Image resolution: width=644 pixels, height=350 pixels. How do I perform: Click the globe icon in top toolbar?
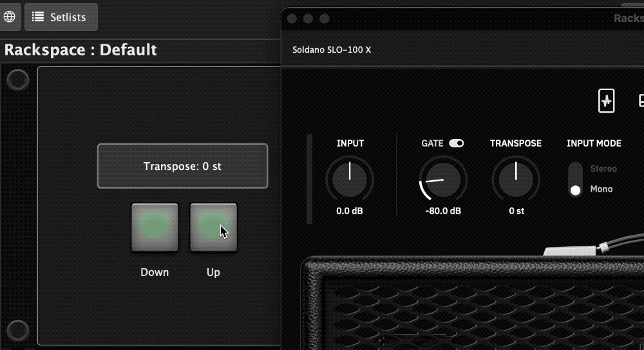pos(10,17)
